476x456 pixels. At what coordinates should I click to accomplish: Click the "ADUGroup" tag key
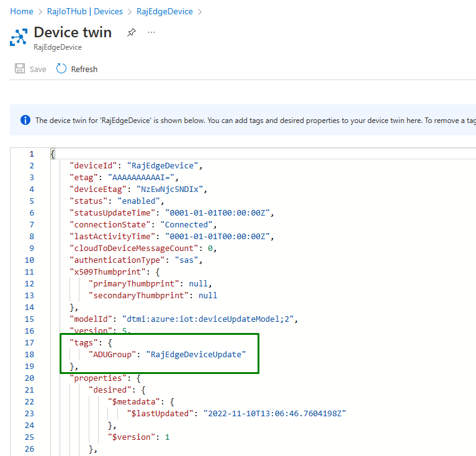click(x=112, y=355)
